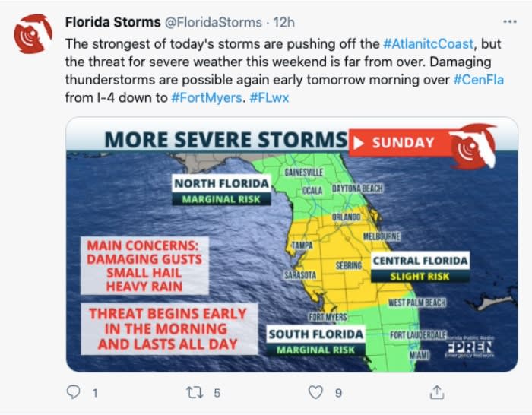532x415 pixels.
Task: Click the share upload icon
Action: [437, 392]
